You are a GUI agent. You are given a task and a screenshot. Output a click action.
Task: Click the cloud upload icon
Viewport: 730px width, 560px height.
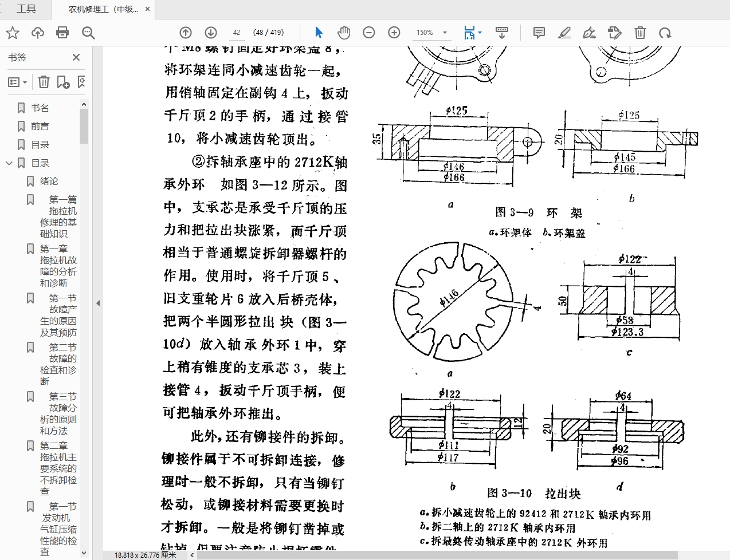pos(38,33)
